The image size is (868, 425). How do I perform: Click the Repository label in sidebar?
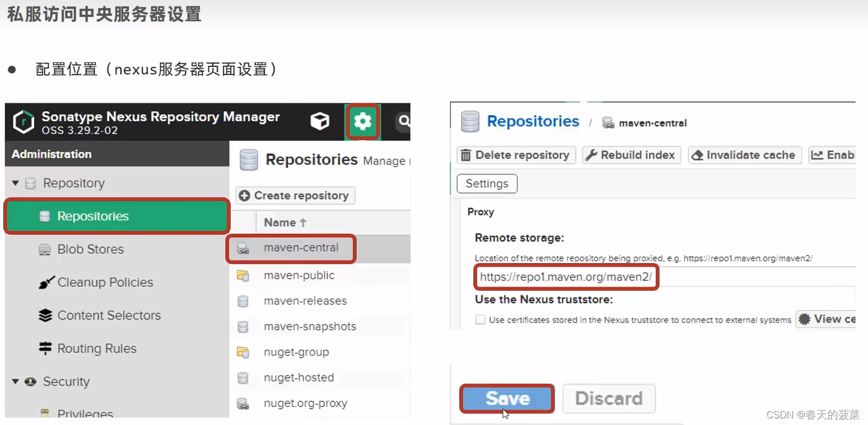74,183
